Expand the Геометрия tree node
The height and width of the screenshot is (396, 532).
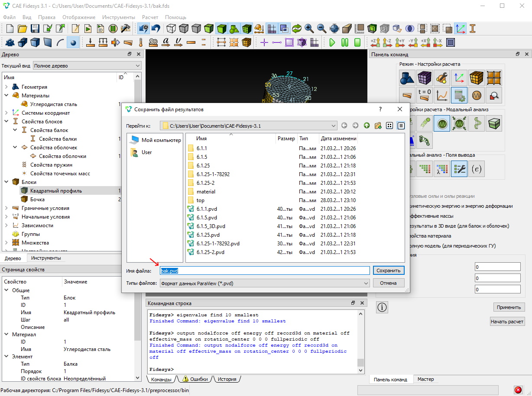[x=6, y=87]
